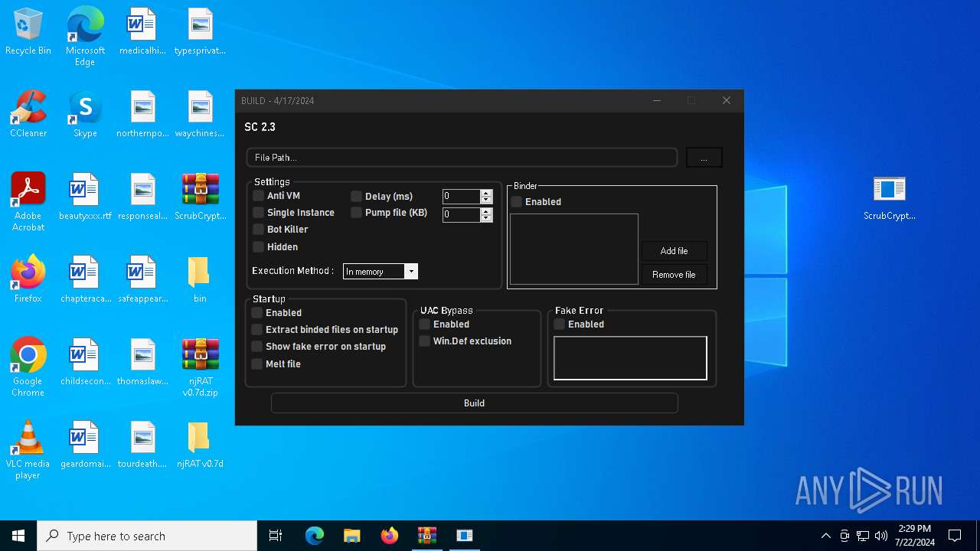980x551 pixels.
Task: Open the Recycle Bin desktop icon
Action: coord(28,32)
